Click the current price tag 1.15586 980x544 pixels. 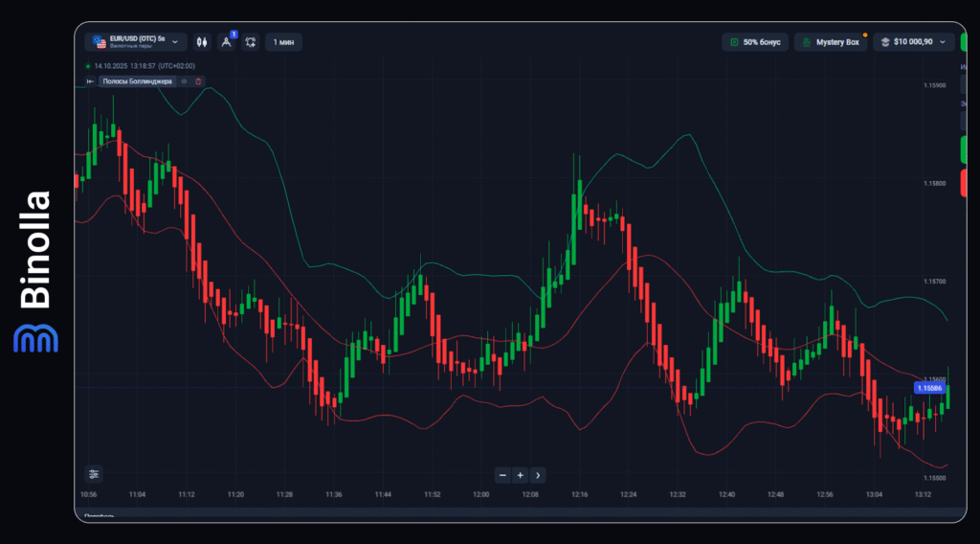click(x=928, y=388)
